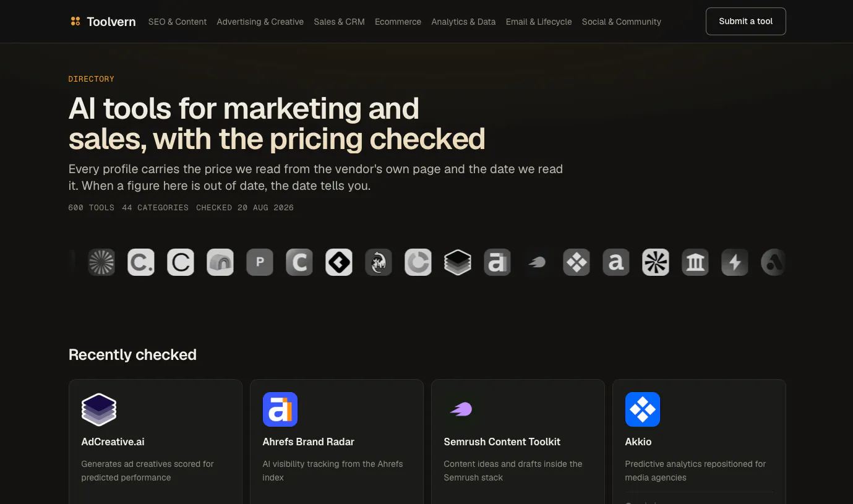
Task: Click 'AI visibility tracking from the Ahrefs index' description
Action: click(x=333, y=471)
